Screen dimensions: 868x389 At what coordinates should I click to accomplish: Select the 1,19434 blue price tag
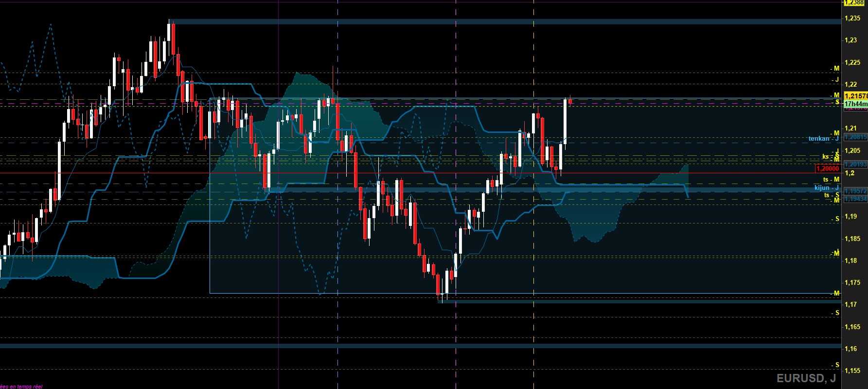855,199
